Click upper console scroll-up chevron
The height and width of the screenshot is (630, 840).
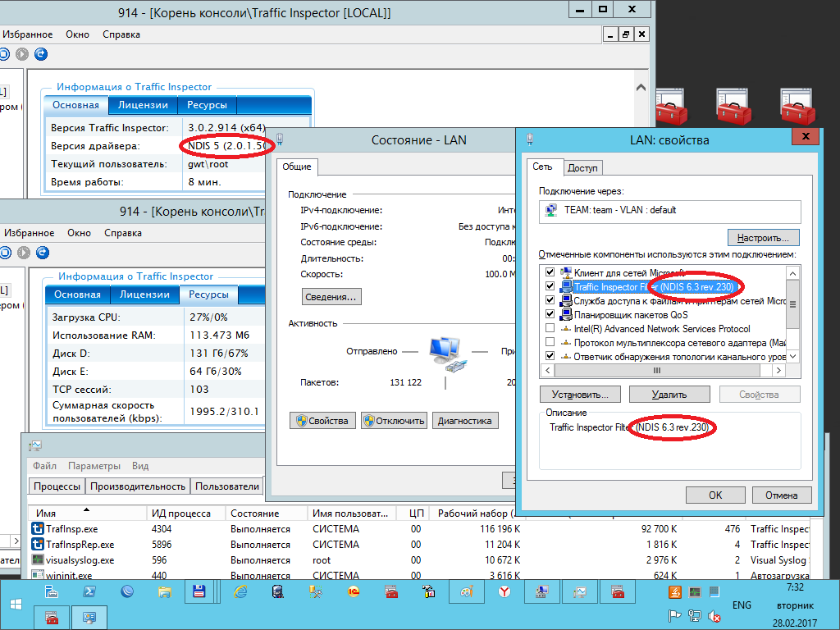[641, 87]
